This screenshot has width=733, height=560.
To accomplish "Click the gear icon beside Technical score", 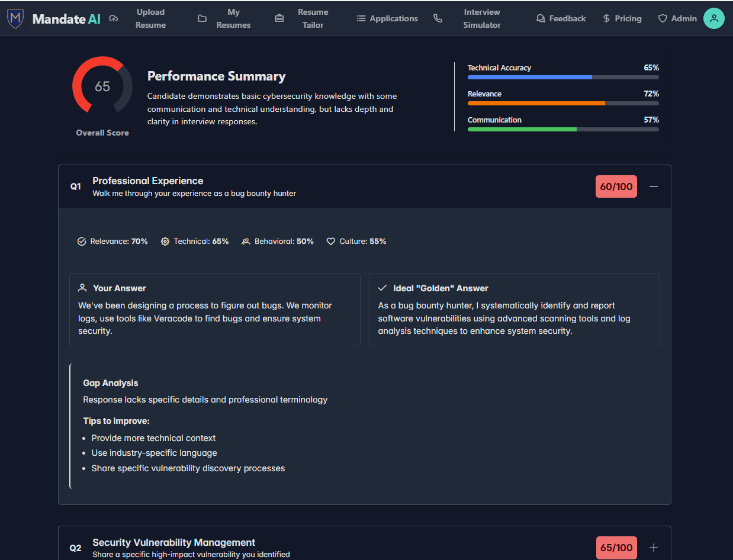I will click(x=165, y=241).
